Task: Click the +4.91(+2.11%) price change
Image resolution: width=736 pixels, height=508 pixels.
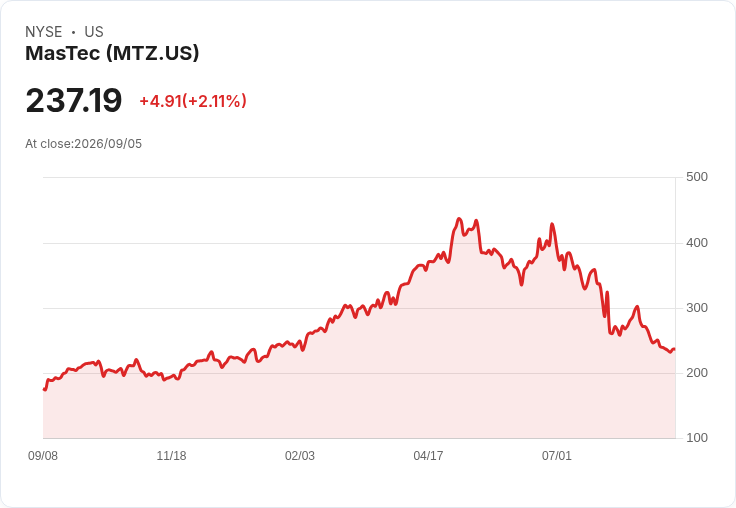Action: point(193,101)
